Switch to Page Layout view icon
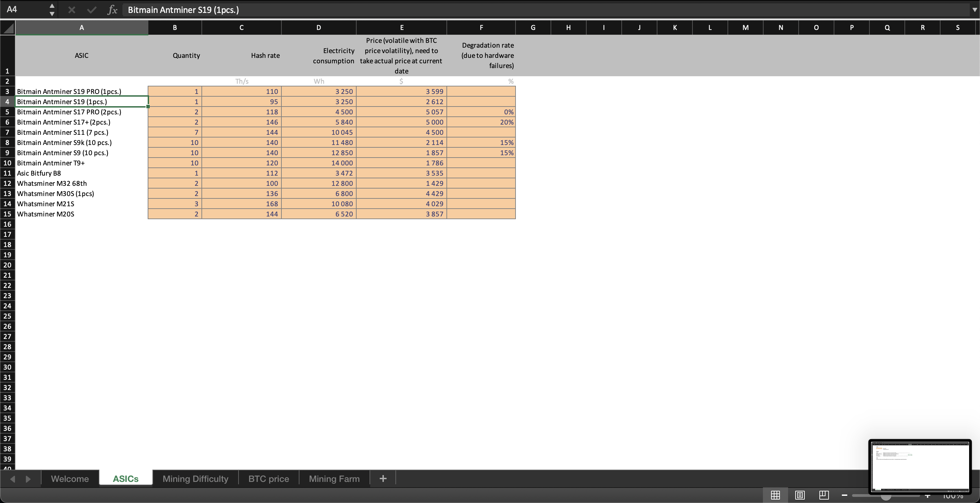 click(x=800, y=495)
